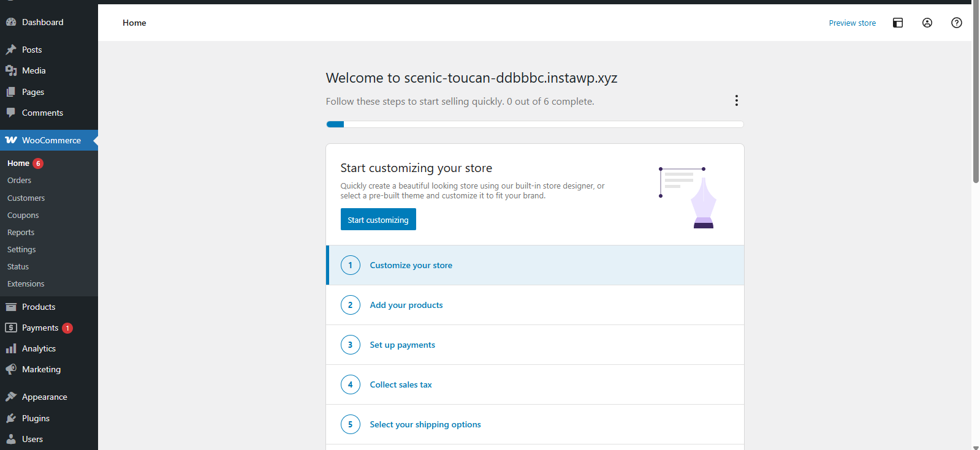Viewport: 980px width, 450px height.
Task: Click the setup progress bar
Action: pyautogui.click(x=535, y=124)
